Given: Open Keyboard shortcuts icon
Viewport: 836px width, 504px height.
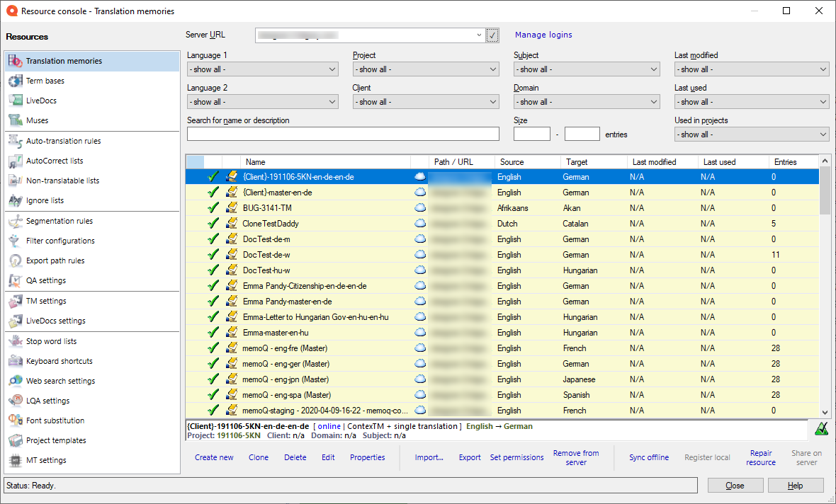Looking at the screenshot, I should tap(16, 361).
